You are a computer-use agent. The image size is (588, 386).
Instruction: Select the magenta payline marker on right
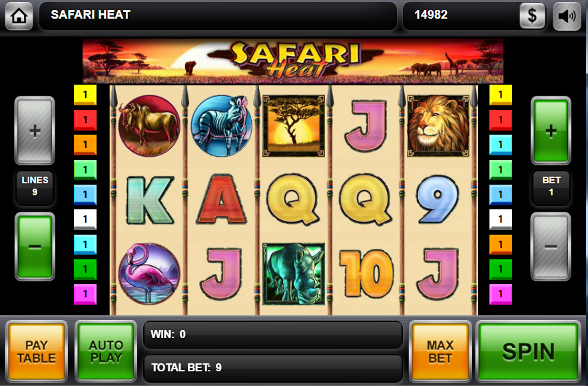(501, 294)
